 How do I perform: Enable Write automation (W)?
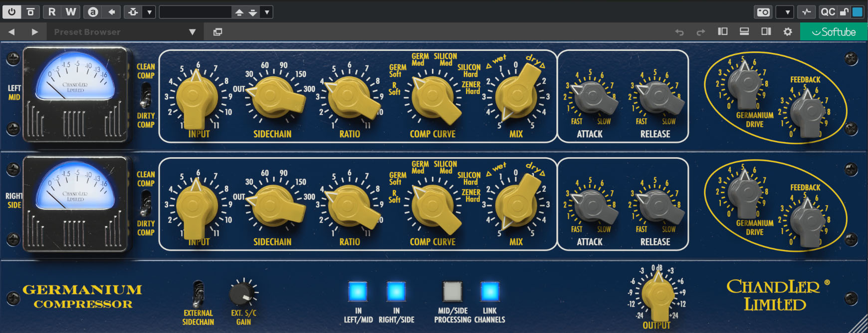[71, 11]
